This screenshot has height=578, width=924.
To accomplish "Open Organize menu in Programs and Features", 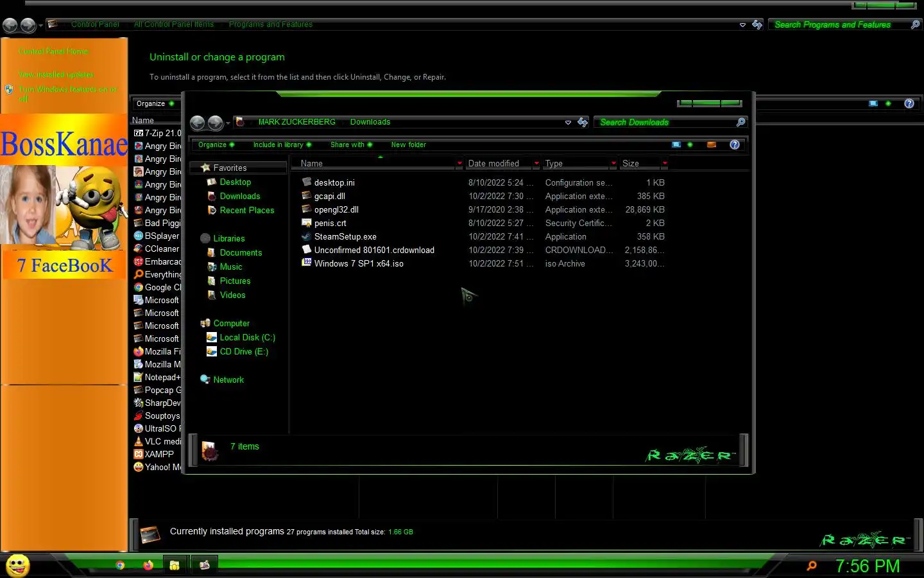I will 155,103.
